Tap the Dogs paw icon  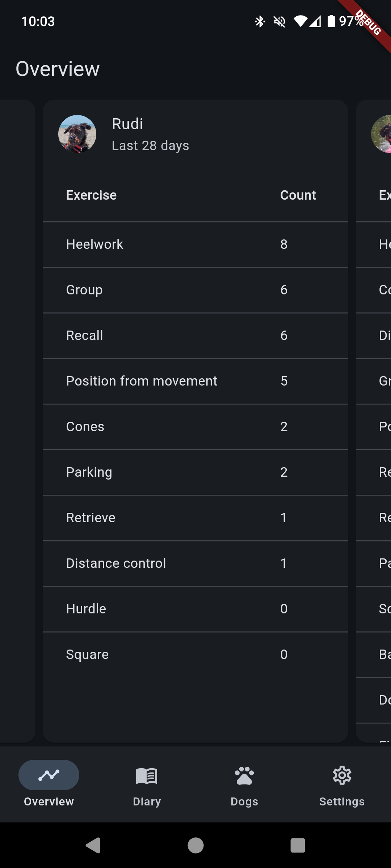(244, 776)
